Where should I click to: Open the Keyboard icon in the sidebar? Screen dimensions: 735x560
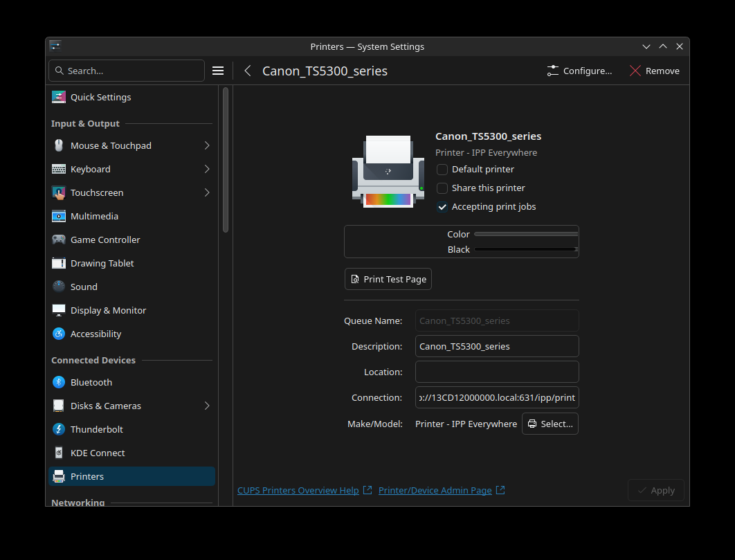[59, 169]
